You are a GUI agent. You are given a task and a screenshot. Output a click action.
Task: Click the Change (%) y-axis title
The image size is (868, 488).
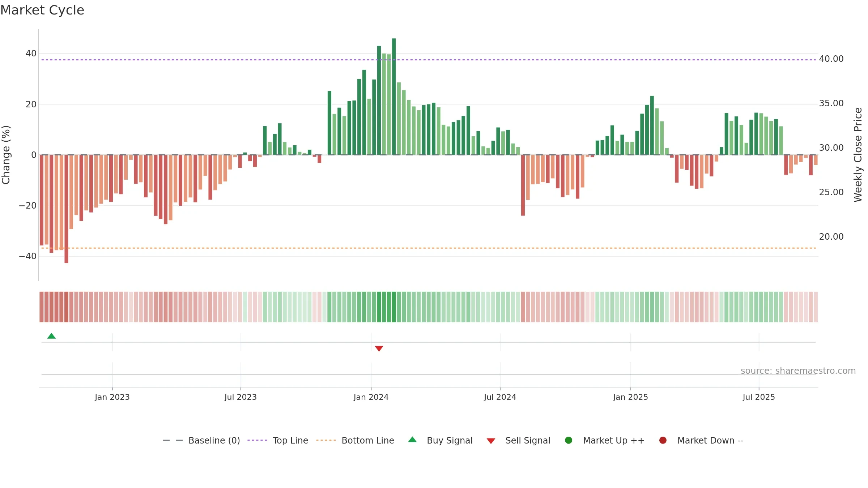click(6, 155)
